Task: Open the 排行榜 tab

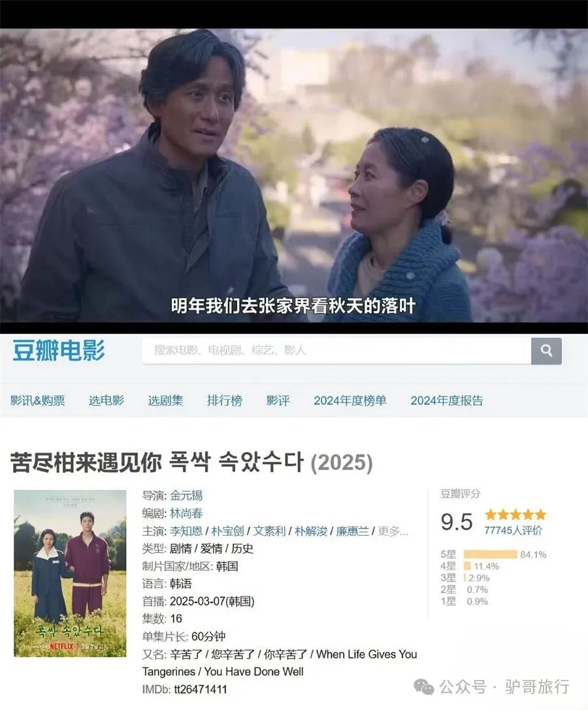Action: [x=225, y=400]
